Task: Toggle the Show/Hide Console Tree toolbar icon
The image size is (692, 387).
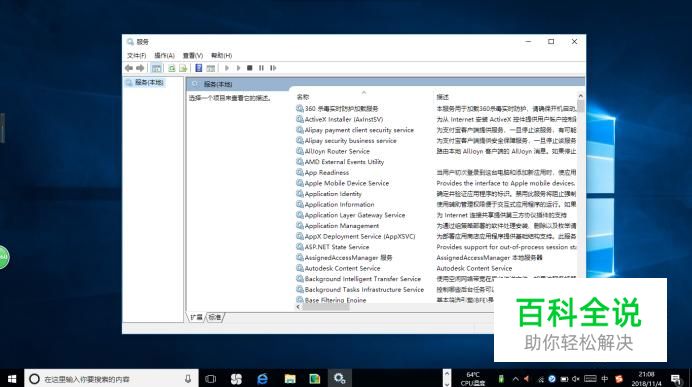Action: pyautogui.click(x=156, y=68)
